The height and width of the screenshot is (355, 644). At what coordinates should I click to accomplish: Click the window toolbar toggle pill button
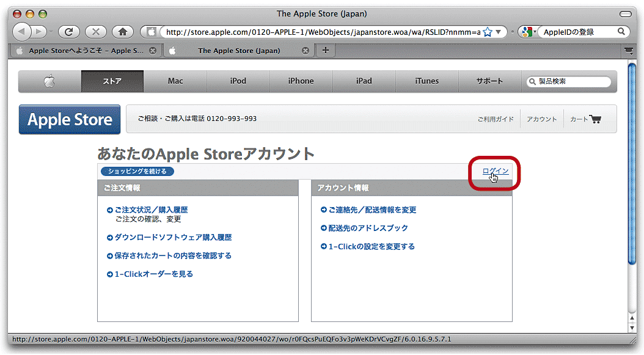[x=626, y=14]
